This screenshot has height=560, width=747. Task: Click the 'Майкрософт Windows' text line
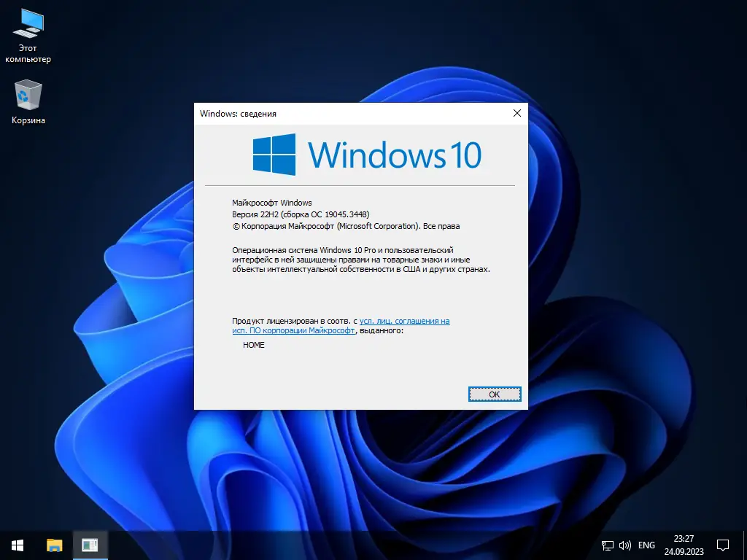tap(272, 203)
